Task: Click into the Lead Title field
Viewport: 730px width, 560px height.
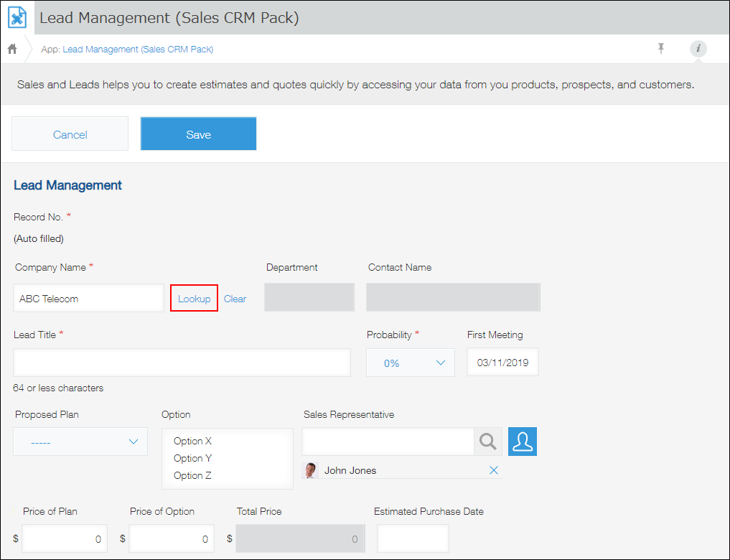Action: pyautogui.click(x=182, y=362)
